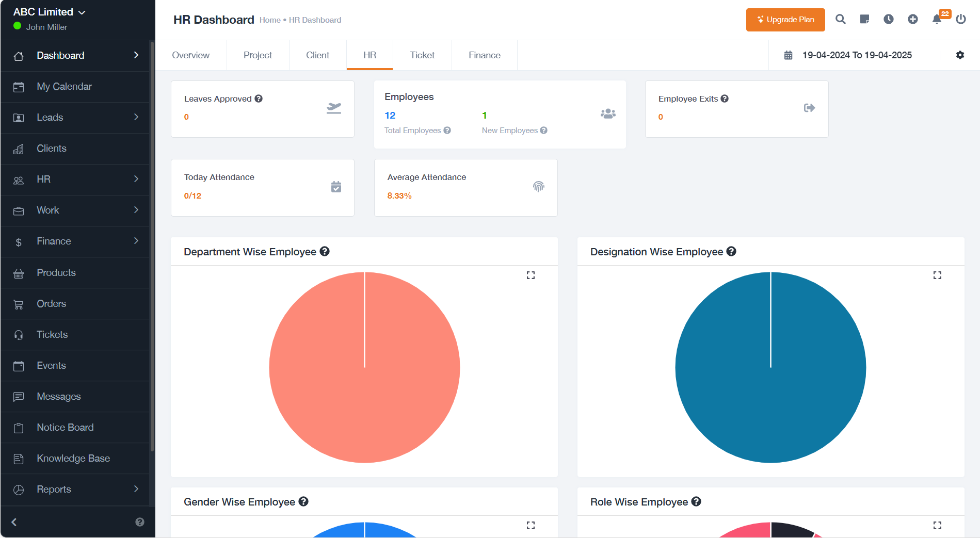Click the Home breadcrumb link
The height and width of the screenshot is (538, 980).
pyautogui.click(x=270, y=20)
